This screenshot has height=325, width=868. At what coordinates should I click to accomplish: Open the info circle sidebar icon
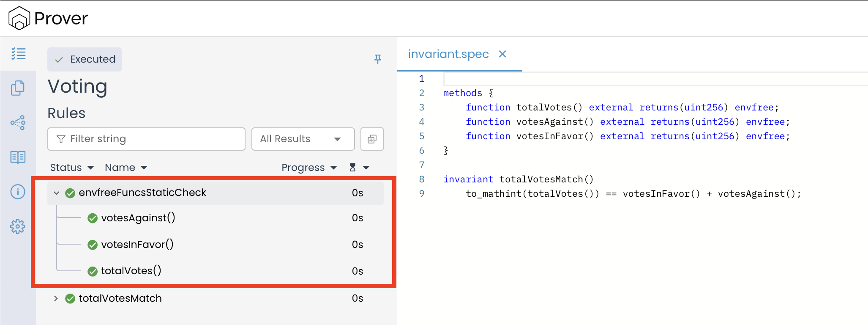(x=18, y=192)
